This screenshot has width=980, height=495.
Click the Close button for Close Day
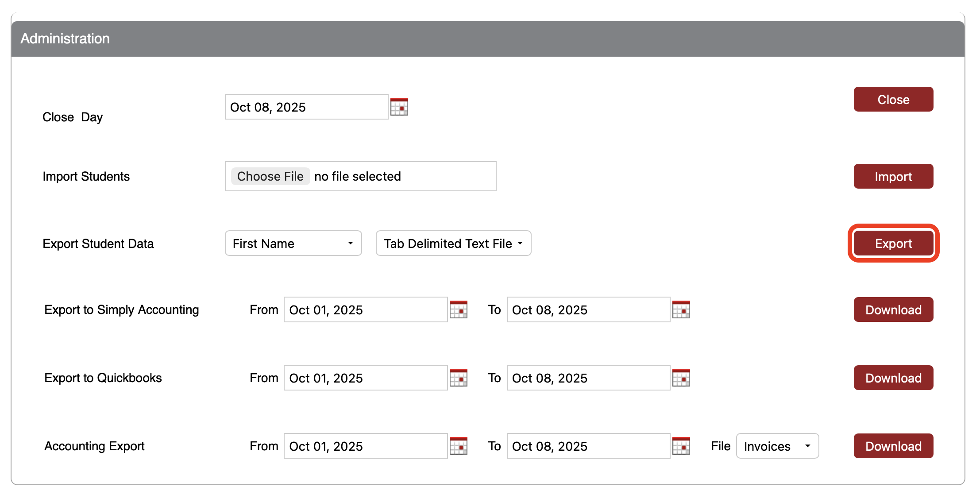pyautogui.click(x=893, y=99)
